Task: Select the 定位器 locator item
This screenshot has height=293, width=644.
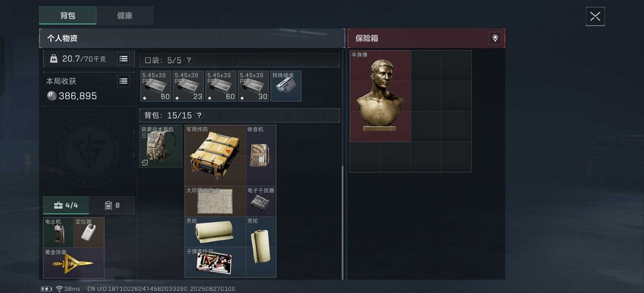Action: coord(89,233)
